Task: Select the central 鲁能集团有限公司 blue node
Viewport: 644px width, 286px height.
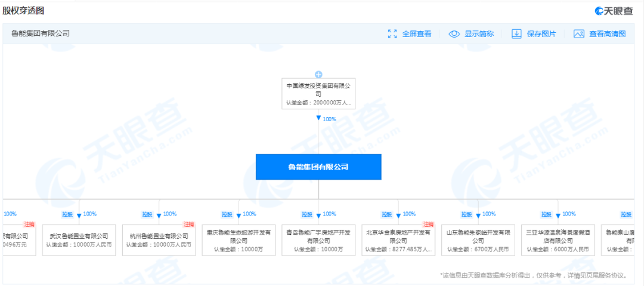Action: (x=318, y=167)
